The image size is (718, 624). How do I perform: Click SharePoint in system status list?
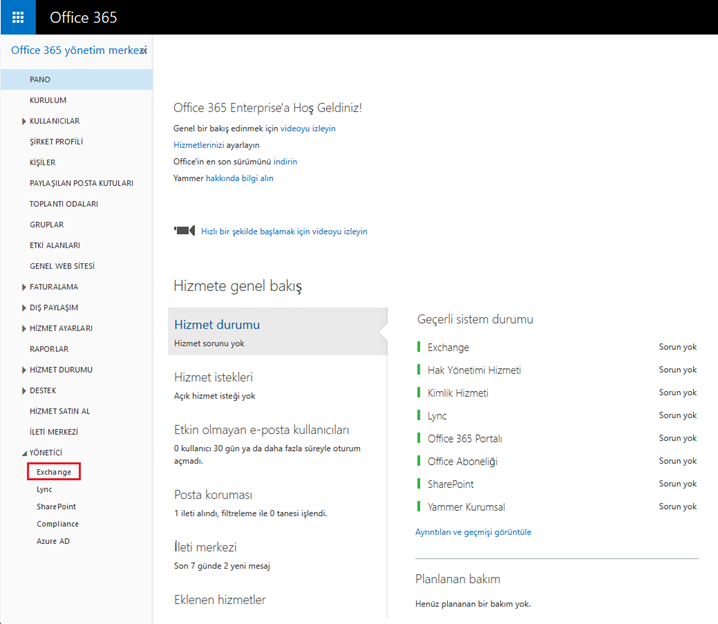pos(451,484)
